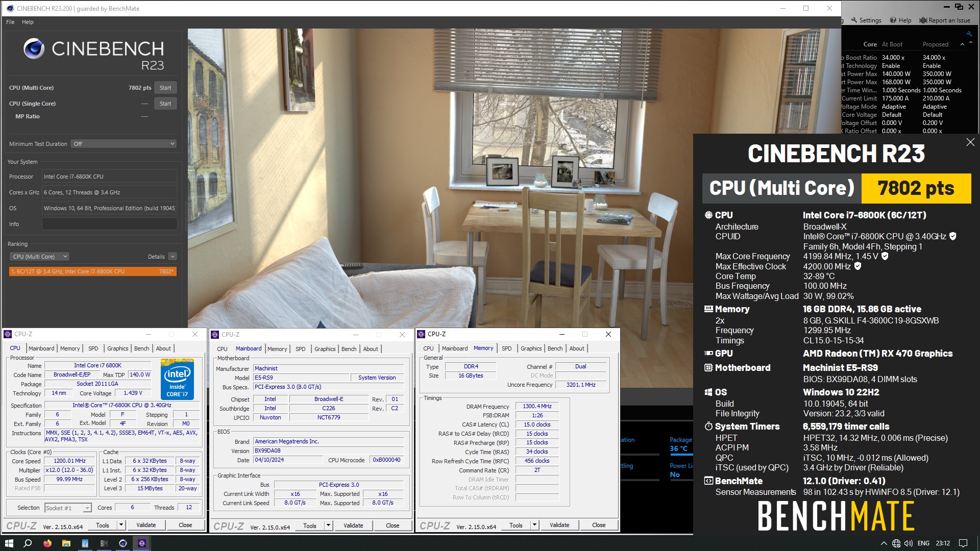Click the Info input field in Cinebench
Screen dimensions: 980x551
click(109, 224)
